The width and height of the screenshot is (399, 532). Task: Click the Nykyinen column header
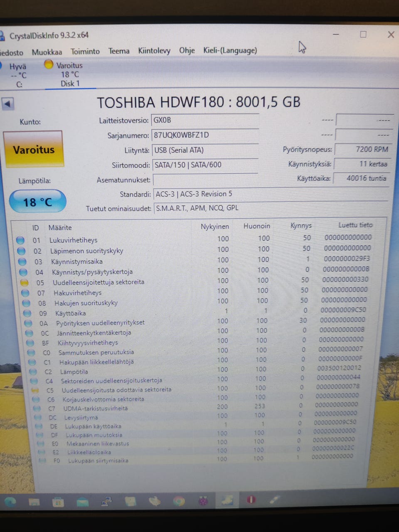point(214,227)
